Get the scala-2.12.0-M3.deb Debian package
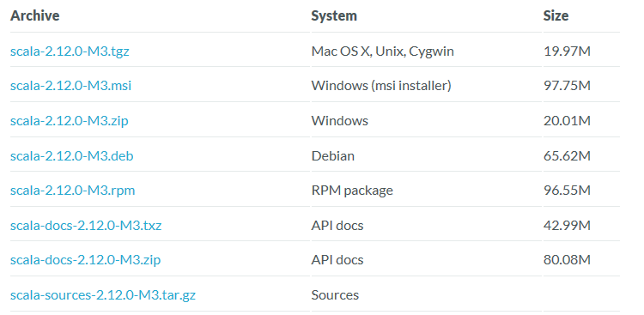 pos(72,156)
